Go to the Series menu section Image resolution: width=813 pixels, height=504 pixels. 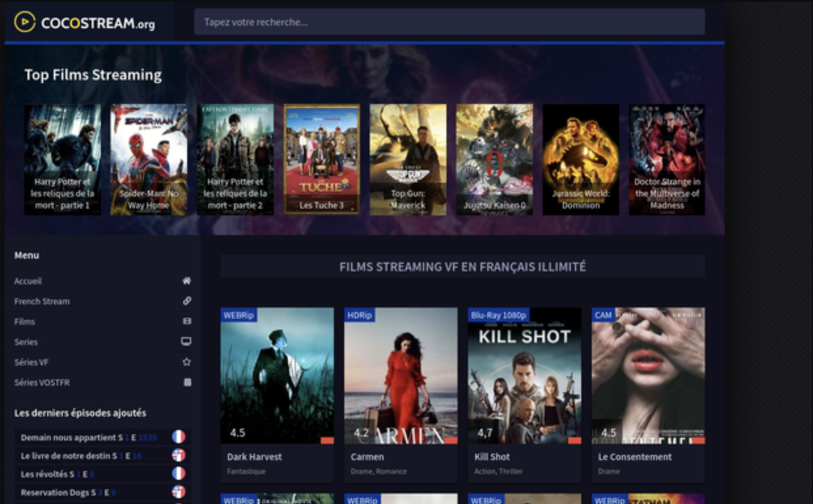pos(26,342)
